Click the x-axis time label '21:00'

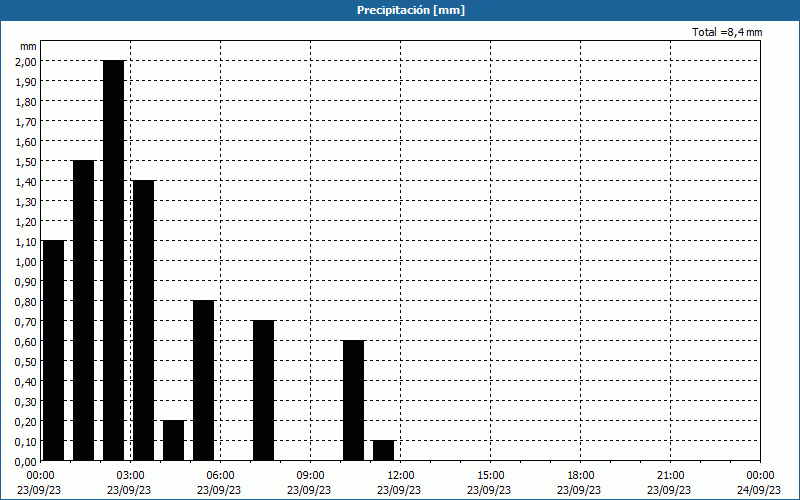click(670, 476)
